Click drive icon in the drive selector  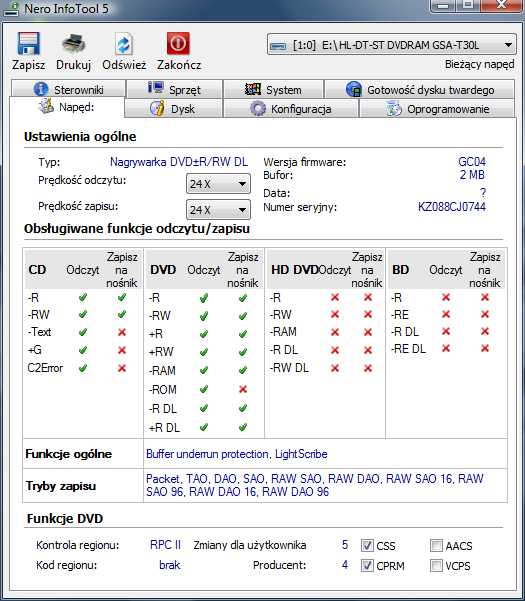pos(278,46)
